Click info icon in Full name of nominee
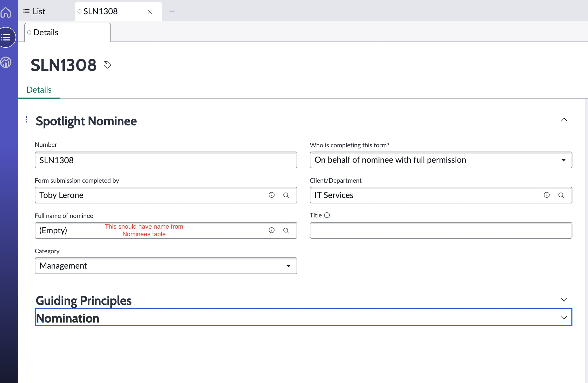Image resolution: width=588 pixels, height=383 pixels. pos(271,230)
